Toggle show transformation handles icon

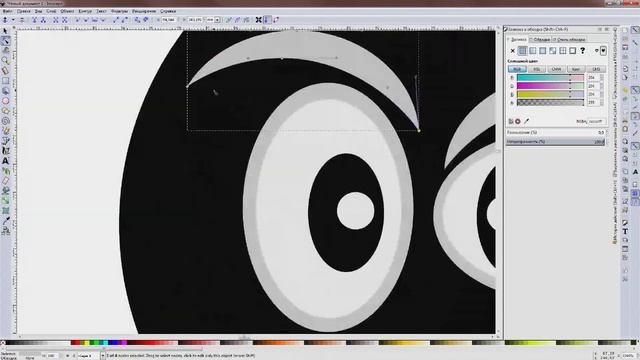click(258, 20)
